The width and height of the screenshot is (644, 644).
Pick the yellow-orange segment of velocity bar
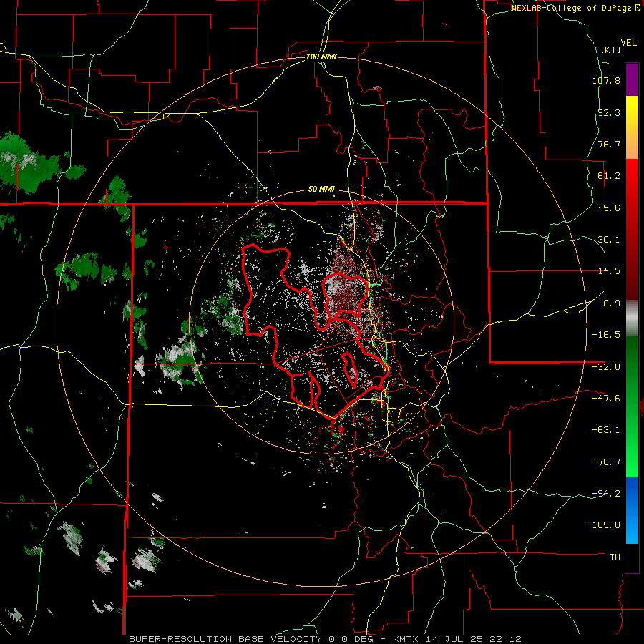[x=632, y=127]
